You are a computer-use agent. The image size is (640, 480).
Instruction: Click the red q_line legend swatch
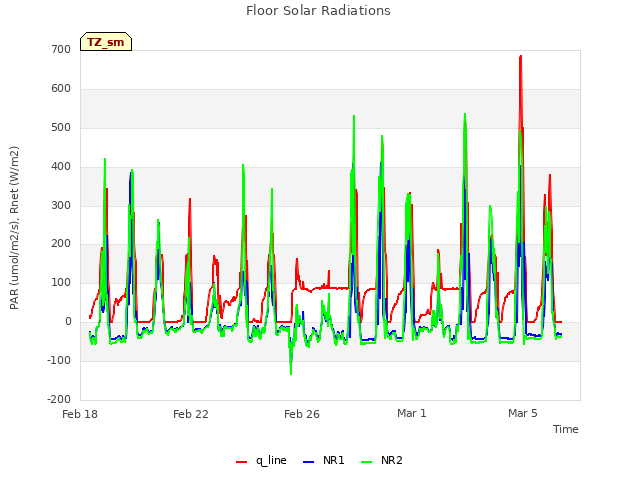pyautogui.click(x=241, y=462)
